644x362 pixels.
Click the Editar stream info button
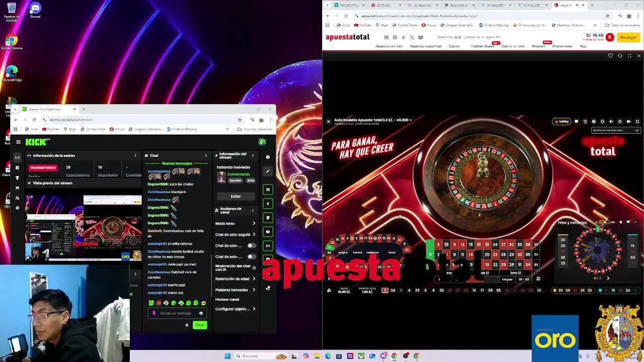point(235,196)
